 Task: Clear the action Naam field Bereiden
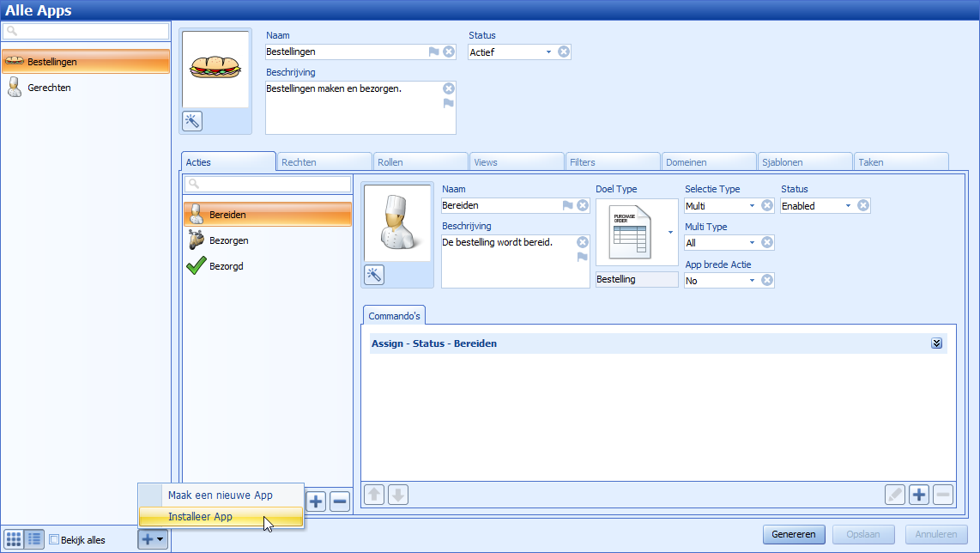click(583, 205)
